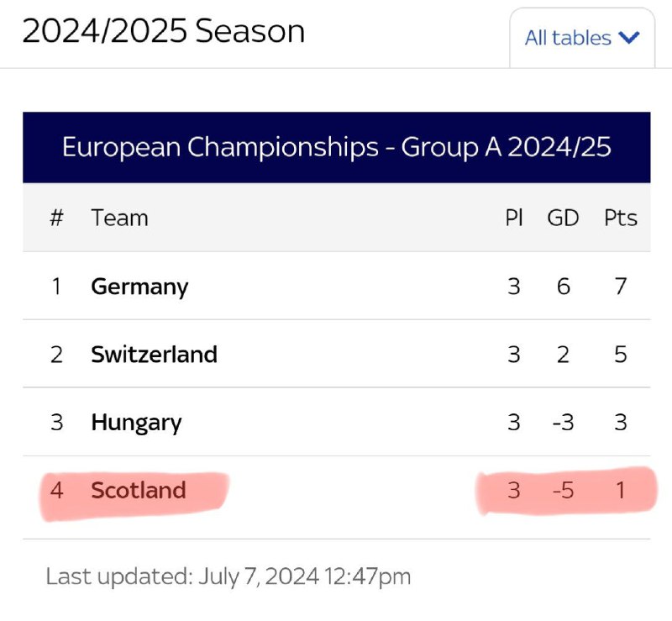Click Germany's points value of 7

[x=621, y=287]
